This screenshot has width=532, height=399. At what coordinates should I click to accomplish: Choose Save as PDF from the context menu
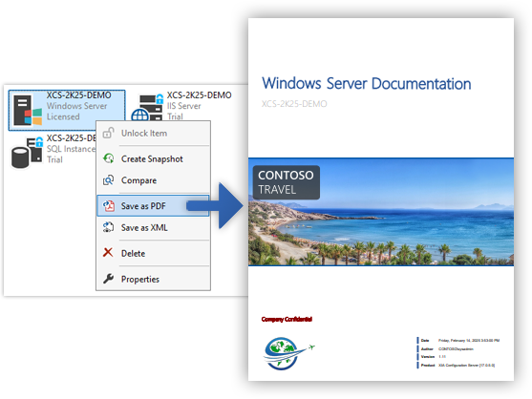[153, 206]
